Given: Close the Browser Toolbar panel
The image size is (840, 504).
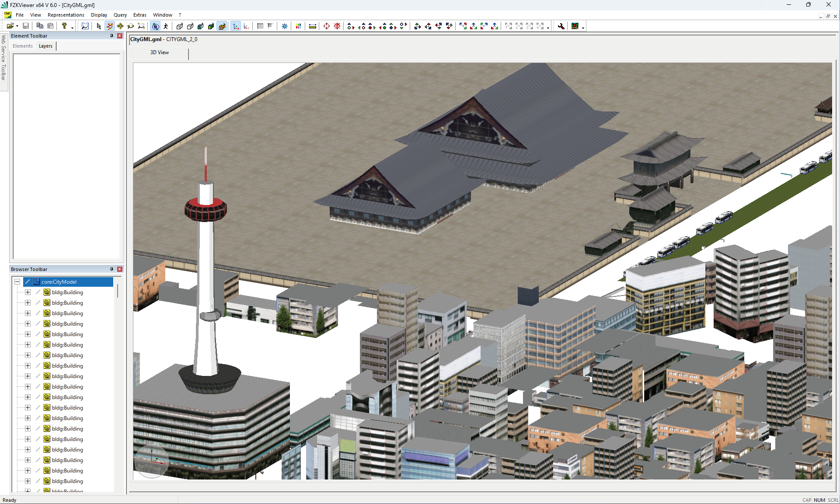Looking at the screenshot, I should pyautogui.click(x=120, y=269).
